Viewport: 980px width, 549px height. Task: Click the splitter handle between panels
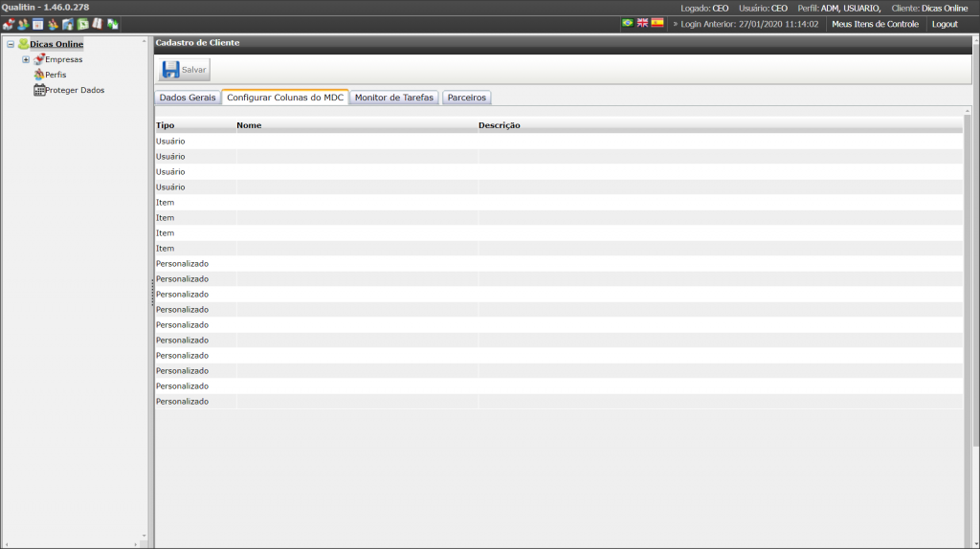(152, 293)
